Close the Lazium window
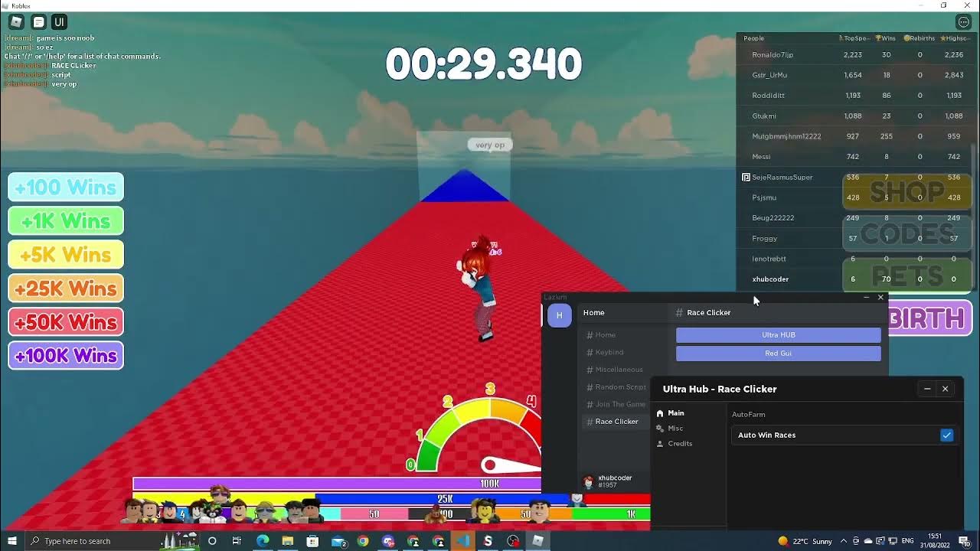 880,297
